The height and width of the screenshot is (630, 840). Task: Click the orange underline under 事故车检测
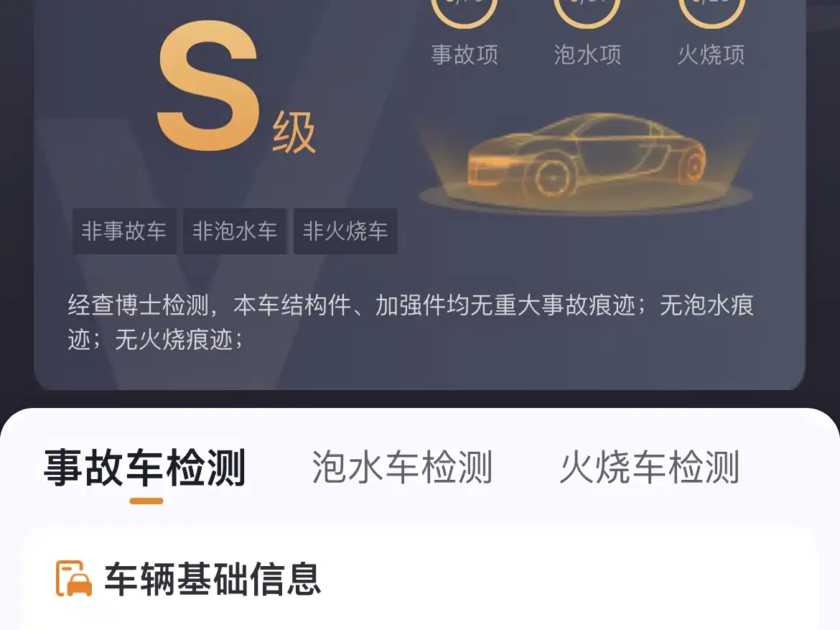click(x=146, y=501)
